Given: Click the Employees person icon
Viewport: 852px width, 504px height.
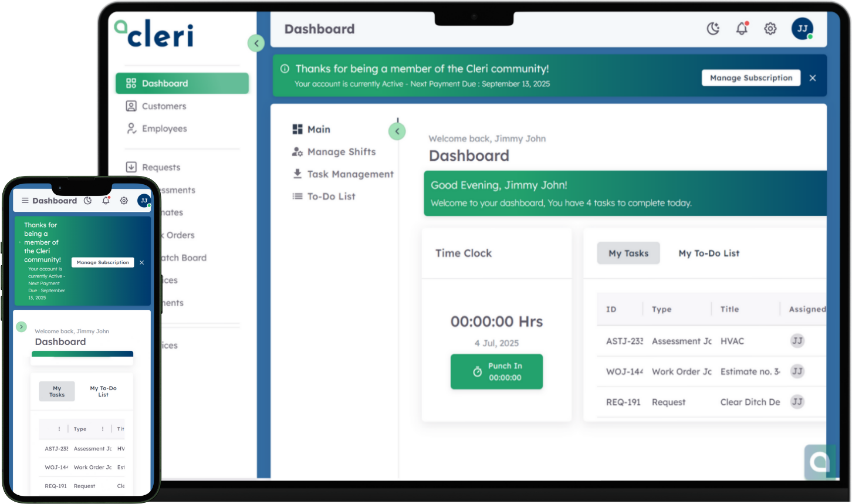Looking at the screenshot, I should 131,128.
